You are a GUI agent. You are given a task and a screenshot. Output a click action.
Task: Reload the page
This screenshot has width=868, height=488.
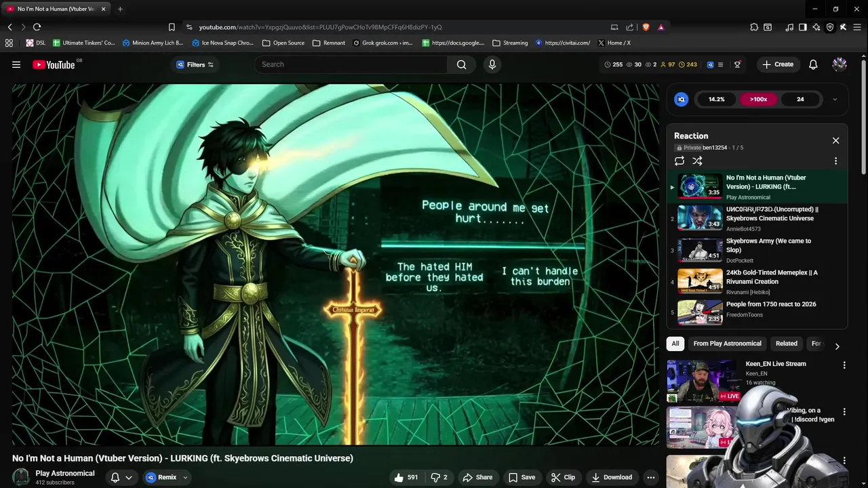tap(37, 27)
